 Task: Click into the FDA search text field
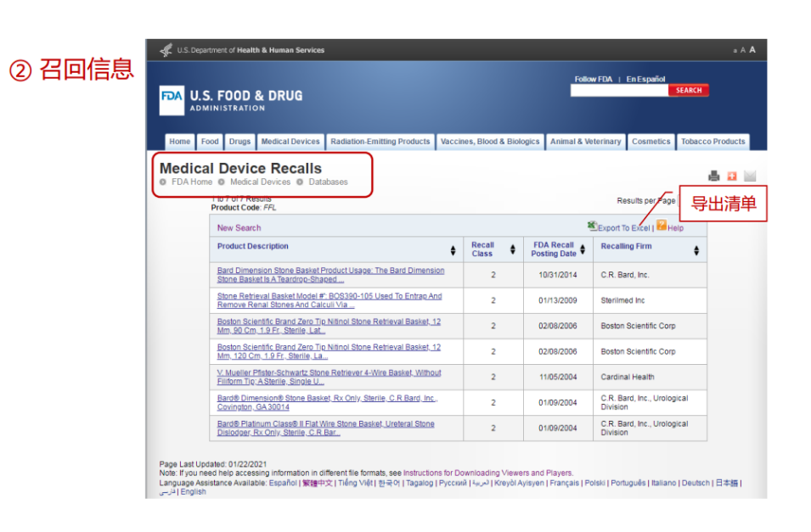point(619,91)
